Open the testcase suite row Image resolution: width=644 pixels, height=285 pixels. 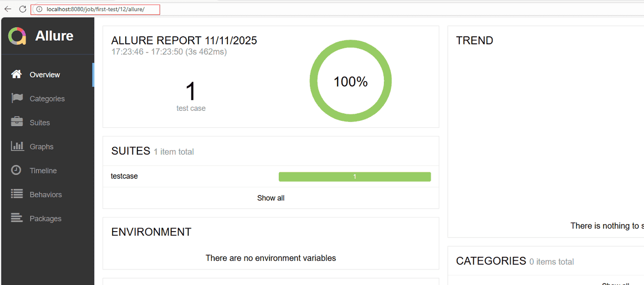pos(124,176)
